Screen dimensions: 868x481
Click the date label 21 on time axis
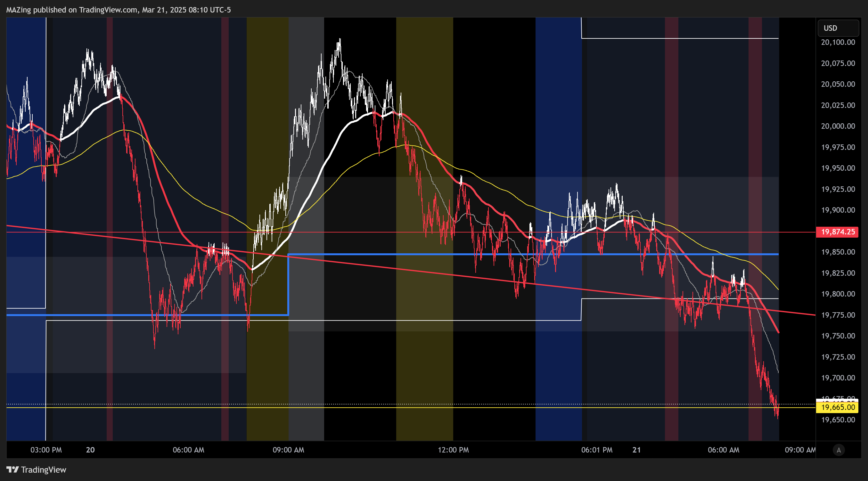pyautogui.click(x=636, y=450)
